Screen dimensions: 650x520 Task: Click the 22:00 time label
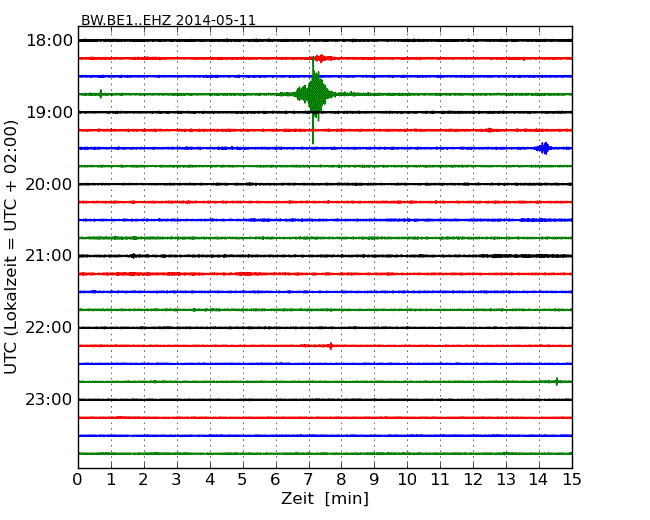pyautogui.click(x=49, y=328)
